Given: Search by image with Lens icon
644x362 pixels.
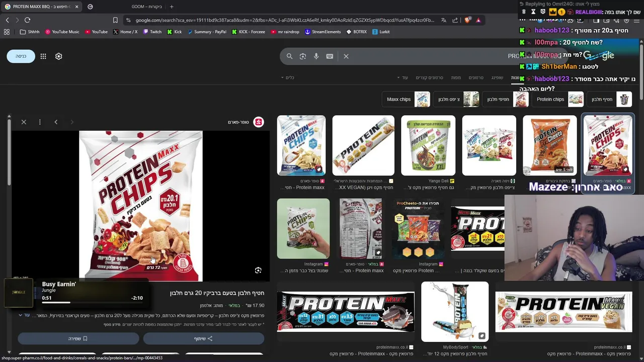Looking at the screenshot, I should (303, 56).
